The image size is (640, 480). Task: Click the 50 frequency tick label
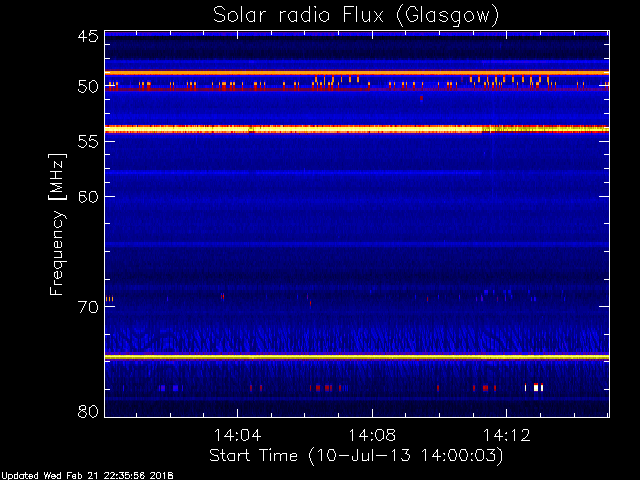[x=88, y=87]
